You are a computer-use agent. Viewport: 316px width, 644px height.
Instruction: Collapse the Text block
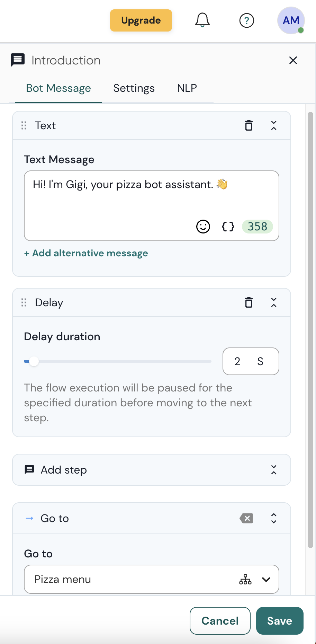coord(273,125)
